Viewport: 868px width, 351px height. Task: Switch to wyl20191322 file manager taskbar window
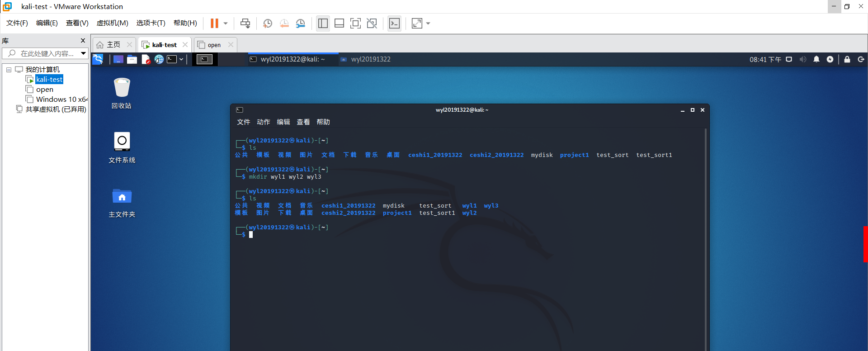pos(371,59)
